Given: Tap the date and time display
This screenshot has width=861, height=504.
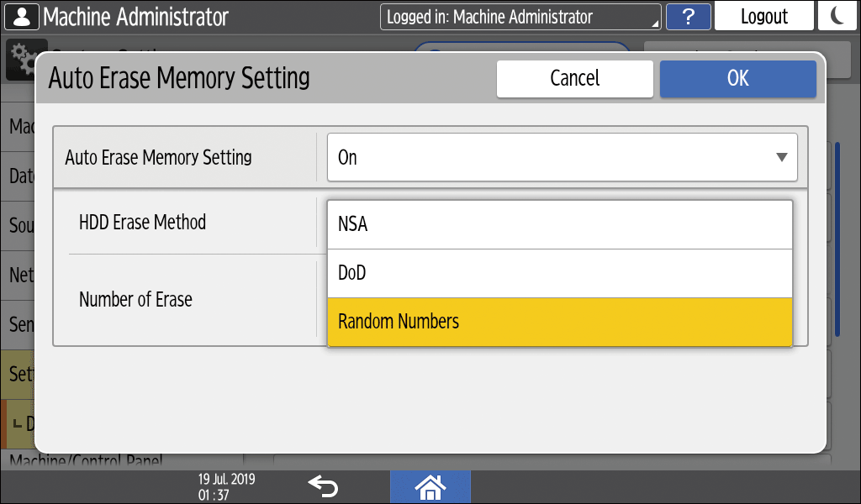Looking at the screenshot, I should (x=227, y=486).
